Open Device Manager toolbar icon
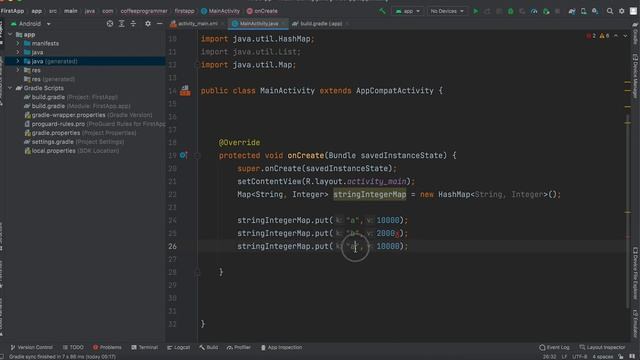The height and width of the screenshot is (360, 640). [x=584, y=11]
